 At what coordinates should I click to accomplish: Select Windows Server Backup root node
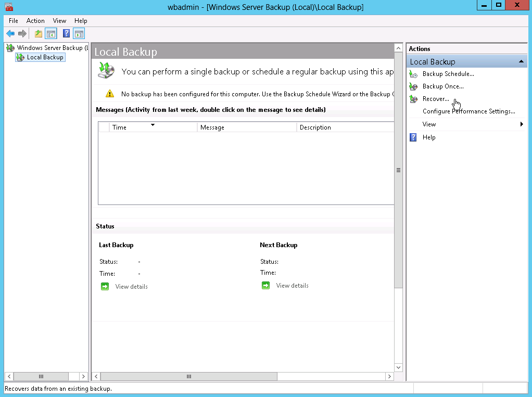tap(49, 48)
